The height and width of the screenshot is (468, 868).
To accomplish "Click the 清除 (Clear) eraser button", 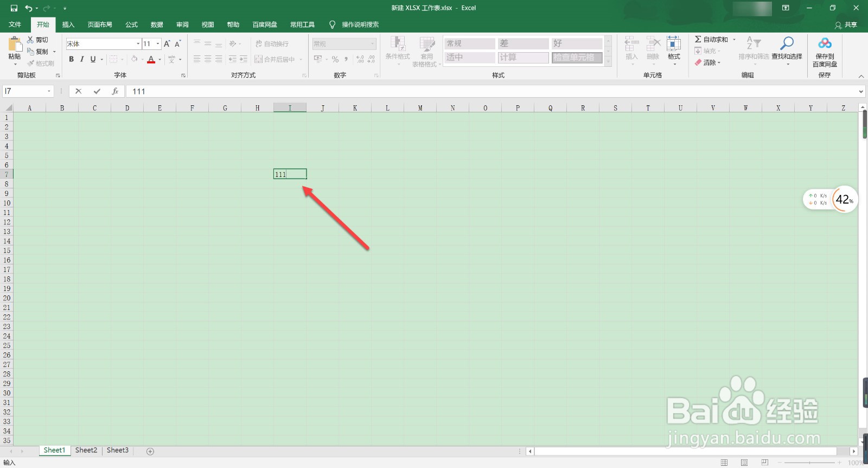I will [x=707, y=62].
